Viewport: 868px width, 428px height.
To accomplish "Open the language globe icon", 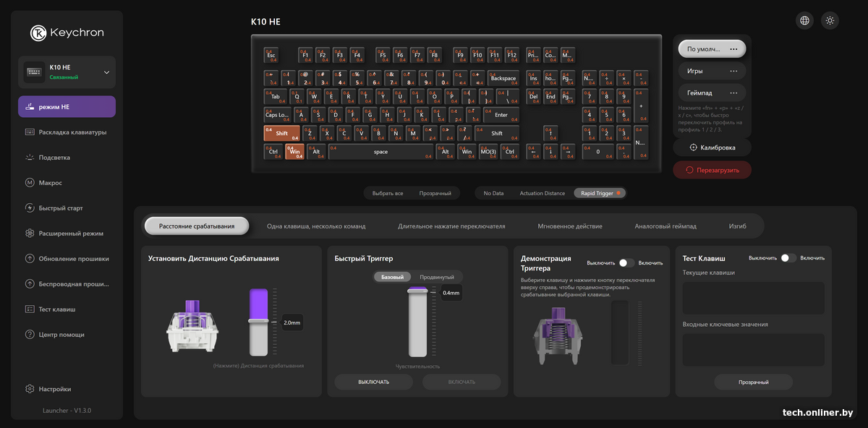I will (x=804, y=20).
